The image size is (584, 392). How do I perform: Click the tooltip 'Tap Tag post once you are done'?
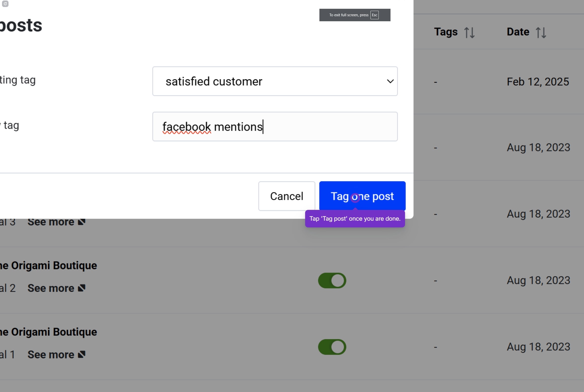click(x=355, y=219)
